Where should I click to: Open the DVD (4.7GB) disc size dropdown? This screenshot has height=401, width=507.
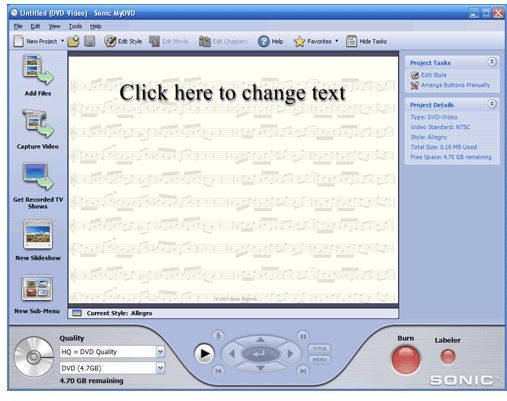160,368
